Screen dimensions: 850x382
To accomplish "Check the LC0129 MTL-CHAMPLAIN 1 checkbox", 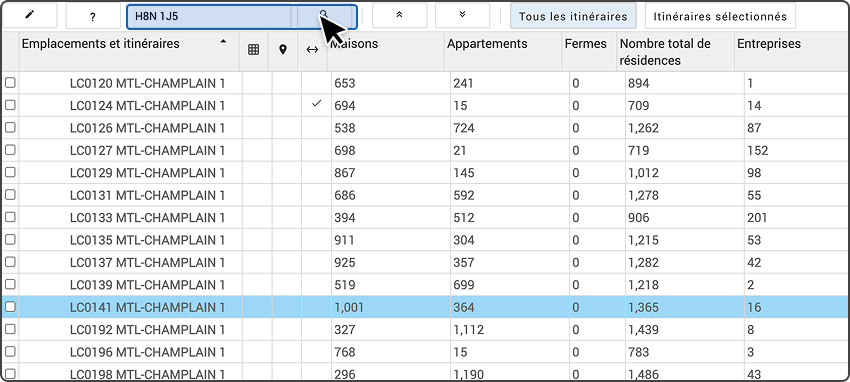I will click(10, 172).
